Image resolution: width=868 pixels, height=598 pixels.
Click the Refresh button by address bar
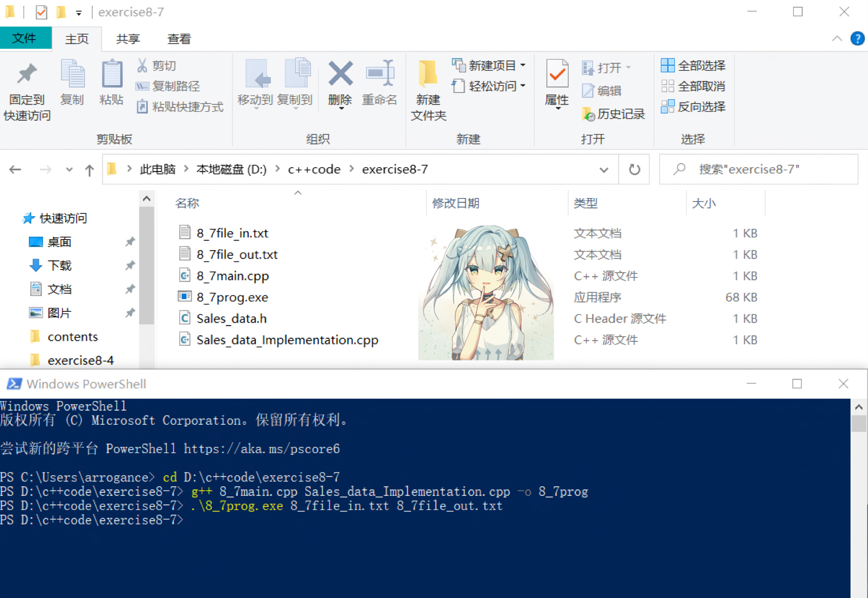click(634, 170)
